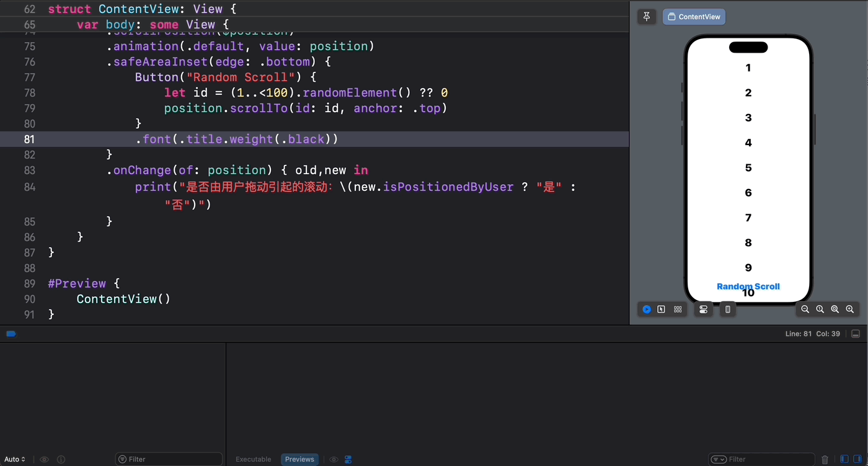Screen dimensions: 868x466
Task: Zoom the preview to actual size
Action: [820, 309]
